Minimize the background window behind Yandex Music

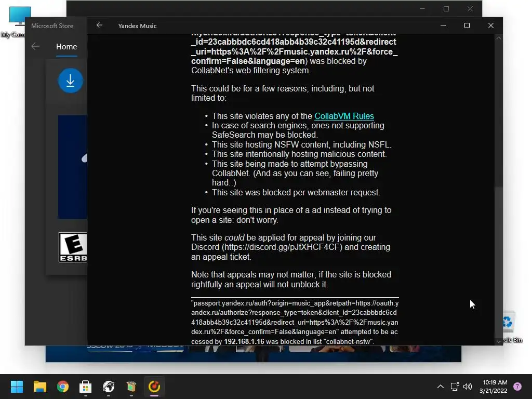pos(422,9)
